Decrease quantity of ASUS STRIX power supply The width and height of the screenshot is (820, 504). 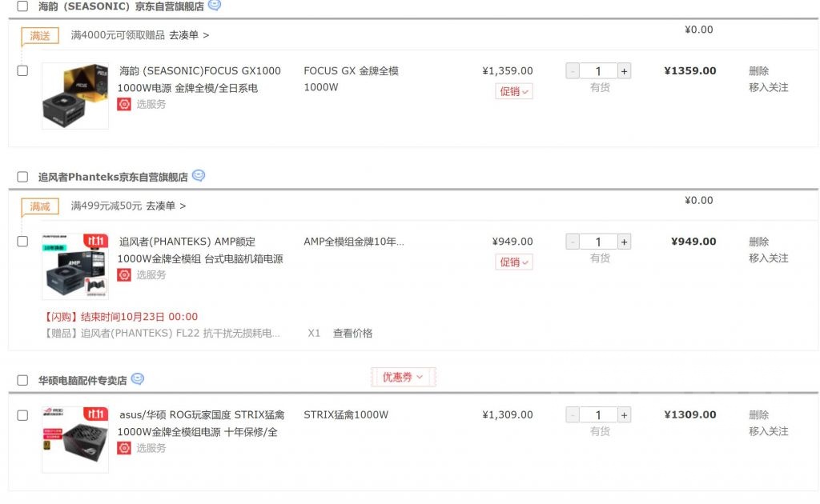click(573, 415)
